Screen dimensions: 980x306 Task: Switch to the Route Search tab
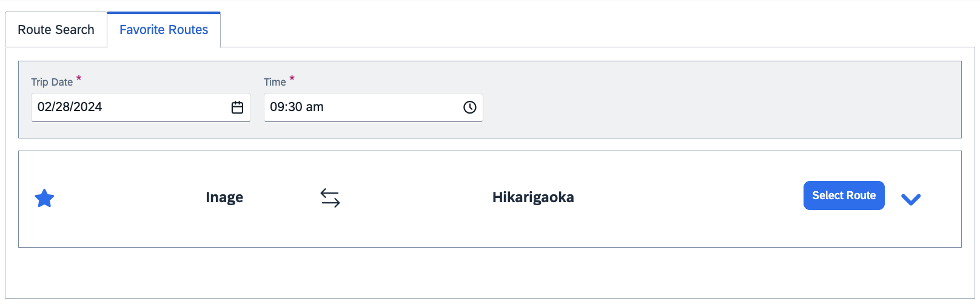coord(56,30)
